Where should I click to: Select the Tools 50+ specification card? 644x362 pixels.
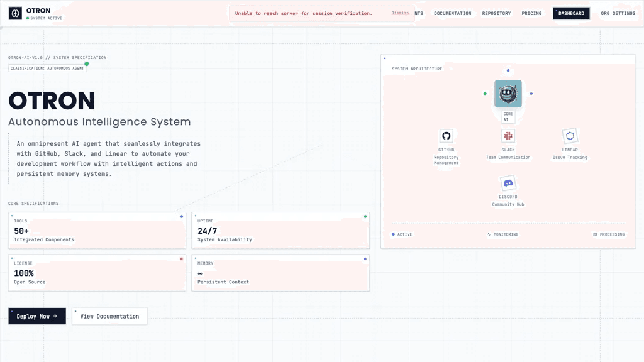[97, 230]
